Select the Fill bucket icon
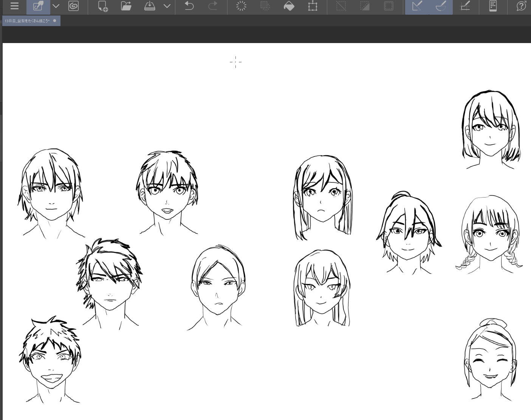 pyautogui.click(x=289, y=6)
